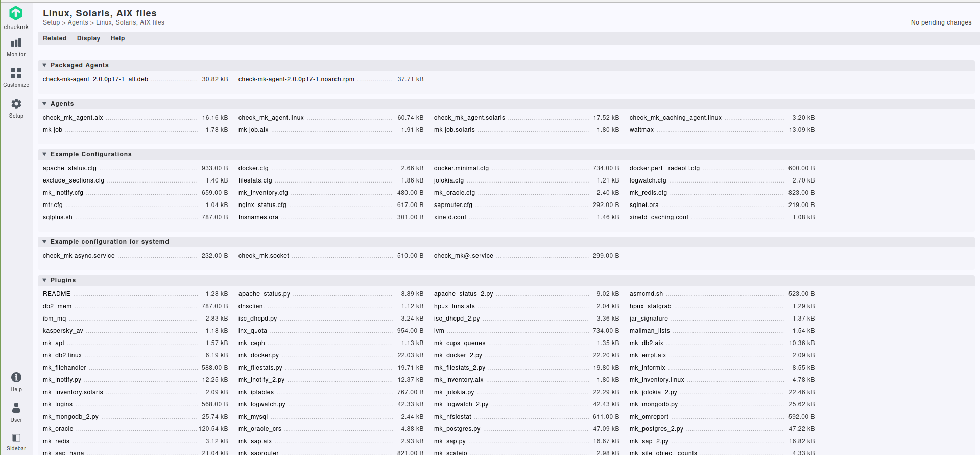Viewport: 980px width, 455px height.
Task: Open apache_status.cfg example
Action: pos(69,168)
